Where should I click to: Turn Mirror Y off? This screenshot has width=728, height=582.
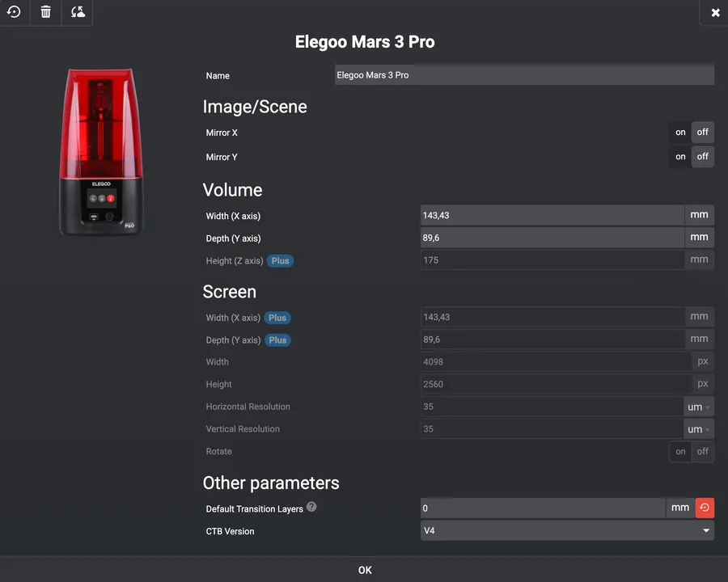(702, 156)
